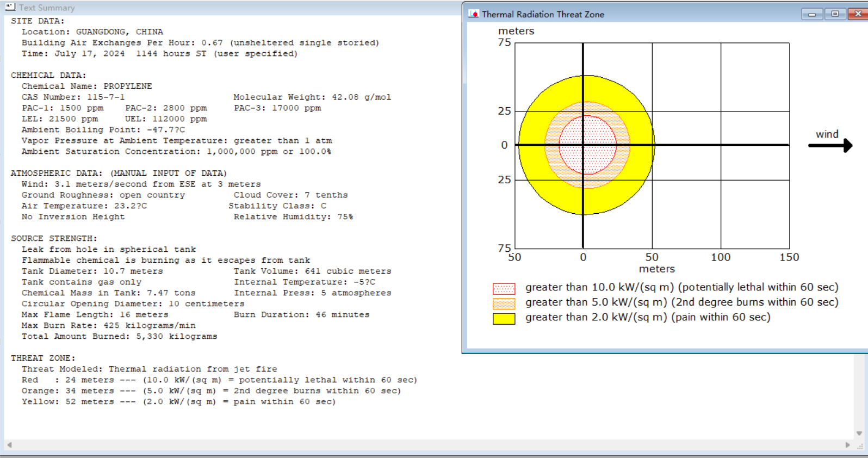Image resolution: width=868 pixels, height=458 pixels.
Task: Click 'Relative Humidity: 75%' text
Action: click(293, 216)
